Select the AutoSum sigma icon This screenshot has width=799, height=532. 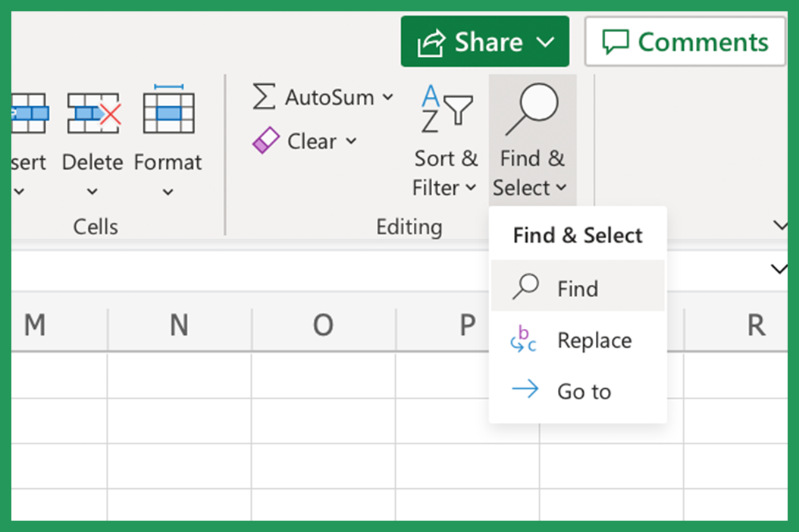tap(263, 97)
